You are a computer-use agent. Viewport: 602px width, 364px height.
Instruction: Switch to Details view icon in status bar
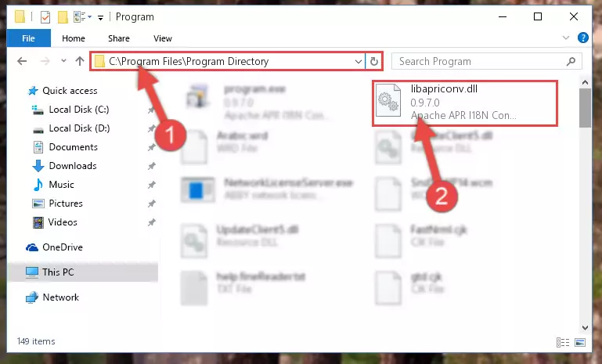click(x=563, y=342)
